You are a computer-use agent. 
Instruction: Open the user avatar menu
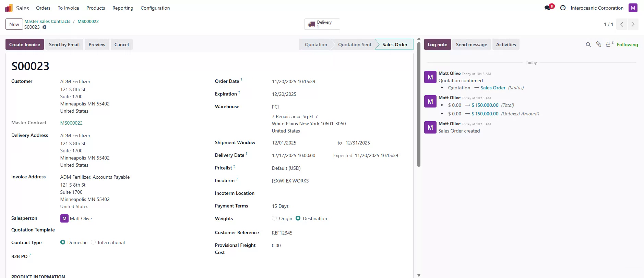click(x=633, y=8)
